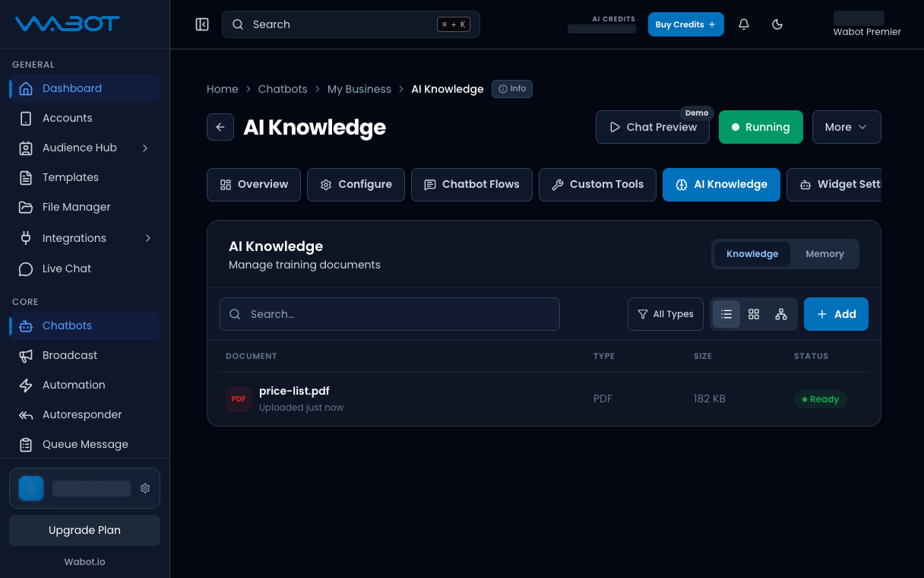The width and height of the screenshot is (924, 578).
Task: Expand the Audience Hub submenu chevron
Action: [146, 148]
